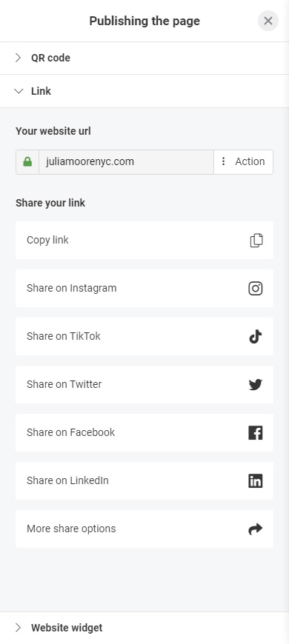Select the Share on LinkedIn label

coord(68,480)
